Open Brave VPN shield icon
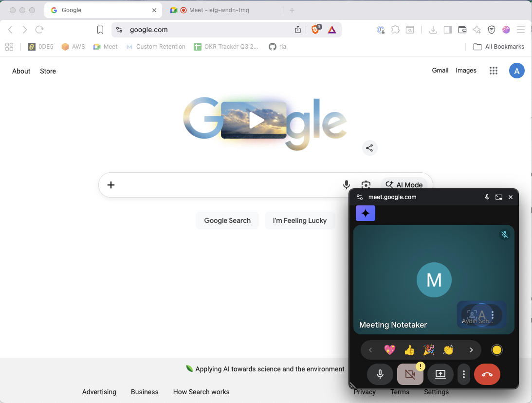This screenshot has width=532, height=403. (491, 30)
